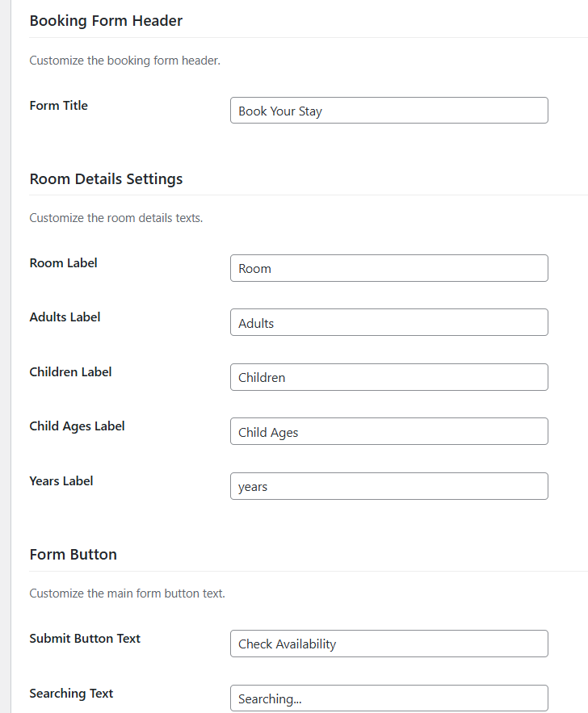
Task: Click inside the Searching Text input
Action: 389,698
